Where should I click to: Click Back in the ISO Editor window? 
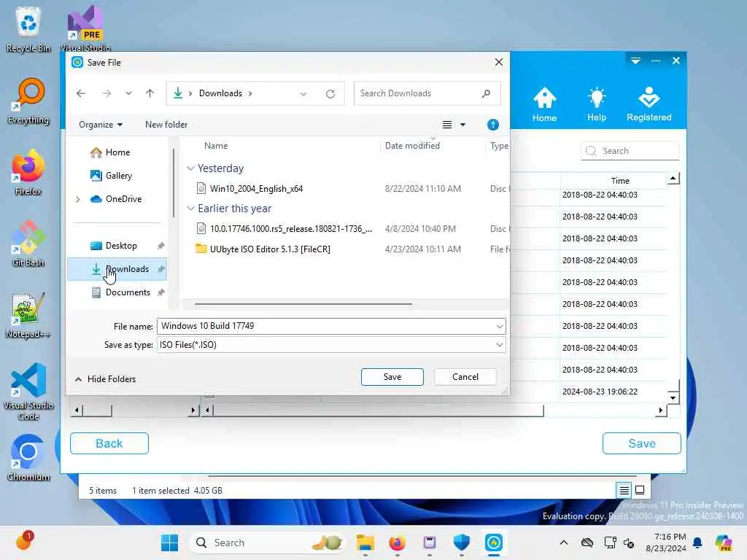point(109,443)
